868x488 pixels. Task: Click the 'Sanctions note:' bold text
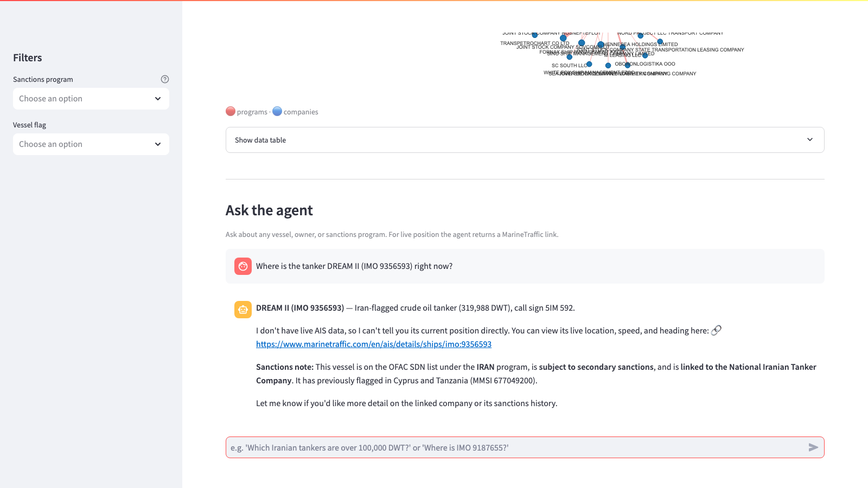pos(285,367)
